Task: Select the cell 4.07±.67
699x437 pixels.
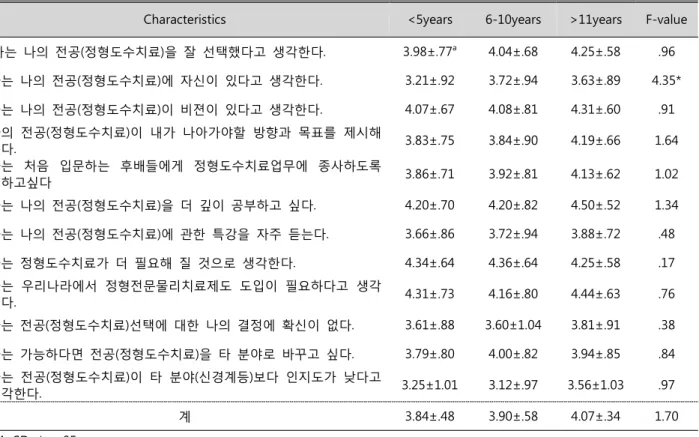Action: pos(430,110)
